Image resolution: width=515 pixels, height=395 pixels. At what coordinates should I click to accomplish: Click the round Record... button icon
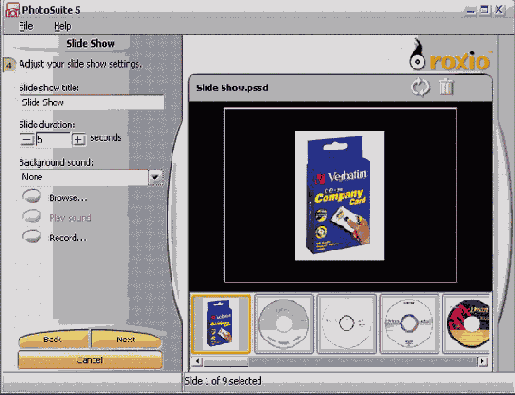(32, 236)
